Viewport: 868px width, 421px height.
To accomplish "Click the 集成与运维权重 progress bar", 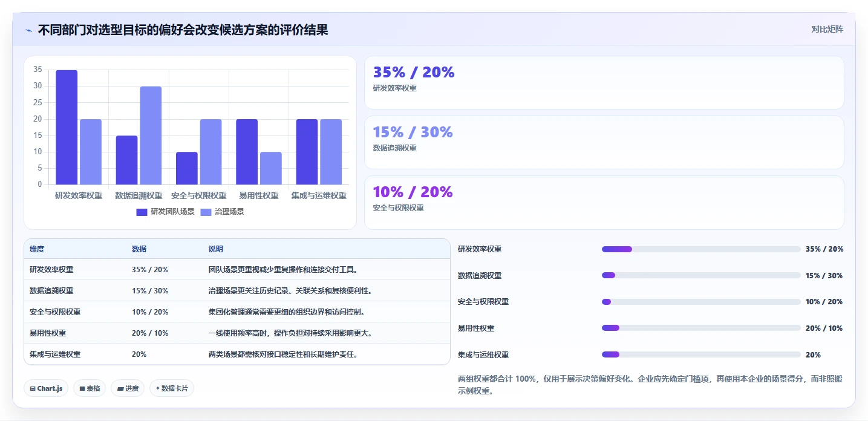I will 701,354.
